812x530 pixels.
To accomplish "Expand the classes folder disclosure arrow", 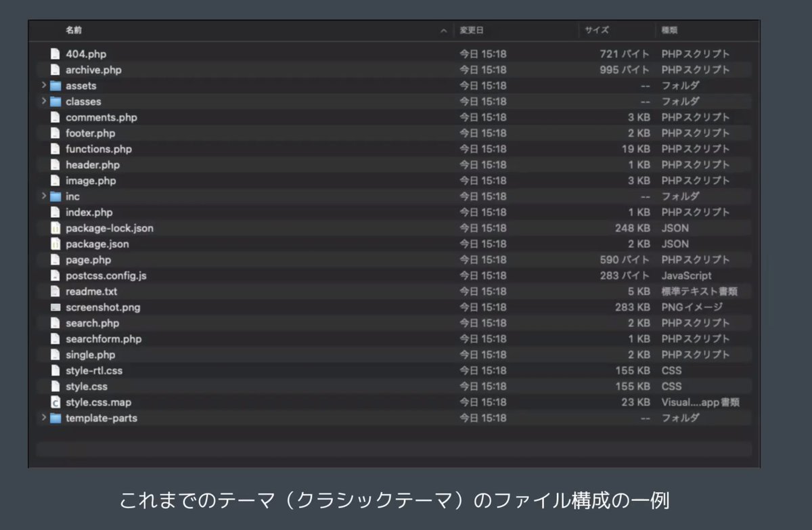I will tap(44, 101).
